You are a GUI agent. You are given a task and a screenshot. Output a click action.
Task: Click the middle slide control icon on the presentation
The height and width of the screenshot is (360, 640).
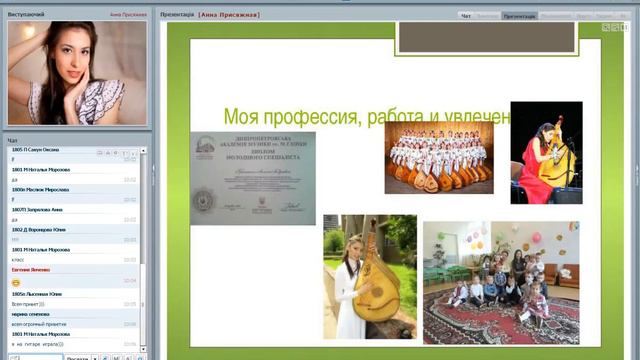[x=615, y=27]
